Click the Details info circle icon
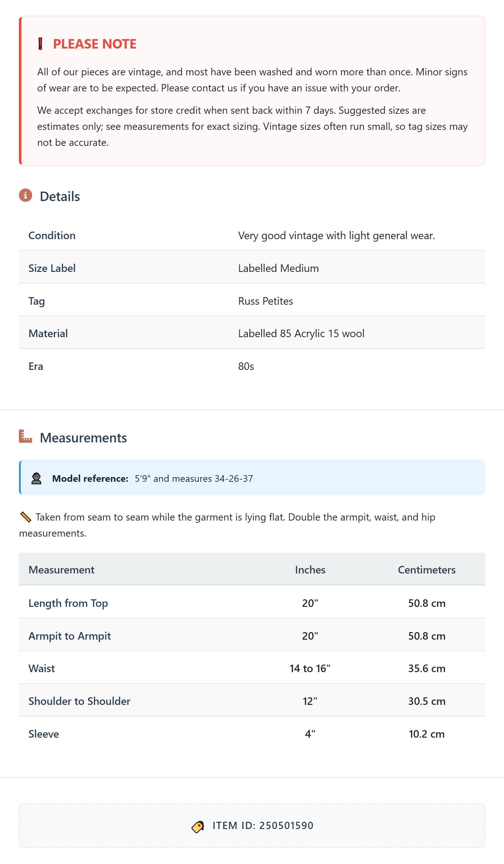The height and width of the screenshot is (864, 504). [26, 195]
